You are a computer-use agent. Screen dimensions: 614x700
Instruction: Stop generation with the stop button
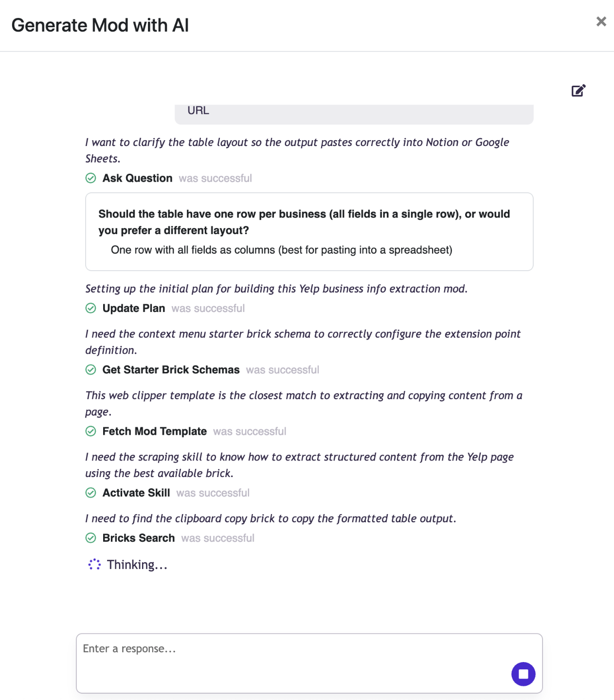[523, 674]
